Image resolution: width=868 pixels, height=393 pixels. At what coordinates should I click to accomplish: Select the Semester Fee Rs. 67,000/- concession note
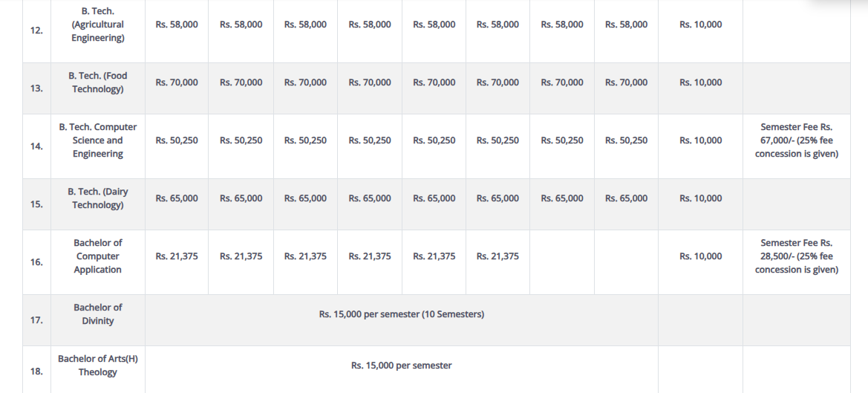pyautogui.click(x=796, y=140)
